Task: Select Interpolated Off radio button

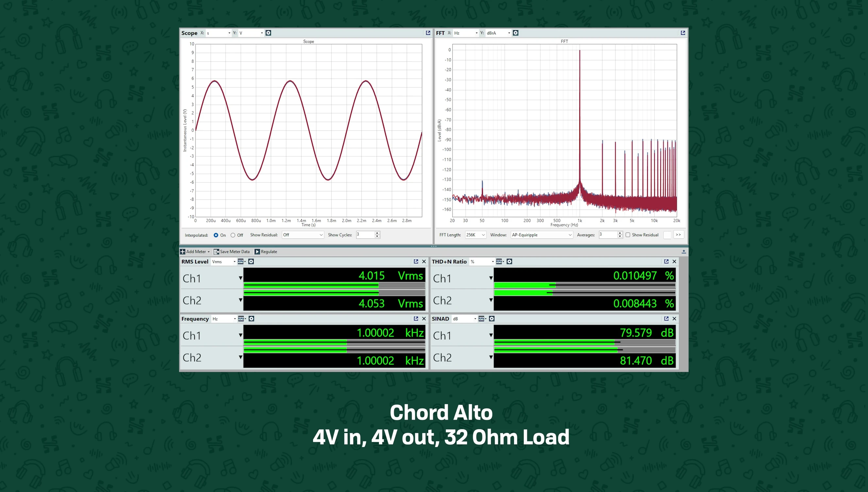Action: (x=233, y=235)
